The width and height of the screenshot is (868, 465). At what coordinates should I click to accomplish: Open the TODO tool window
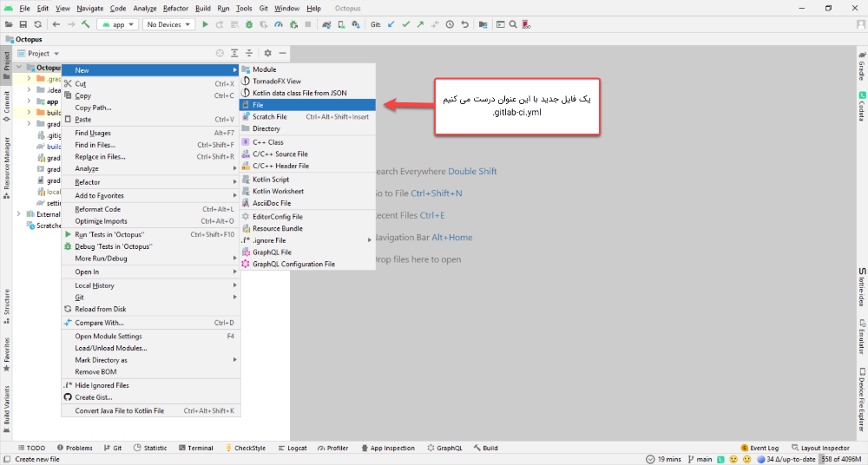[31, 448]
